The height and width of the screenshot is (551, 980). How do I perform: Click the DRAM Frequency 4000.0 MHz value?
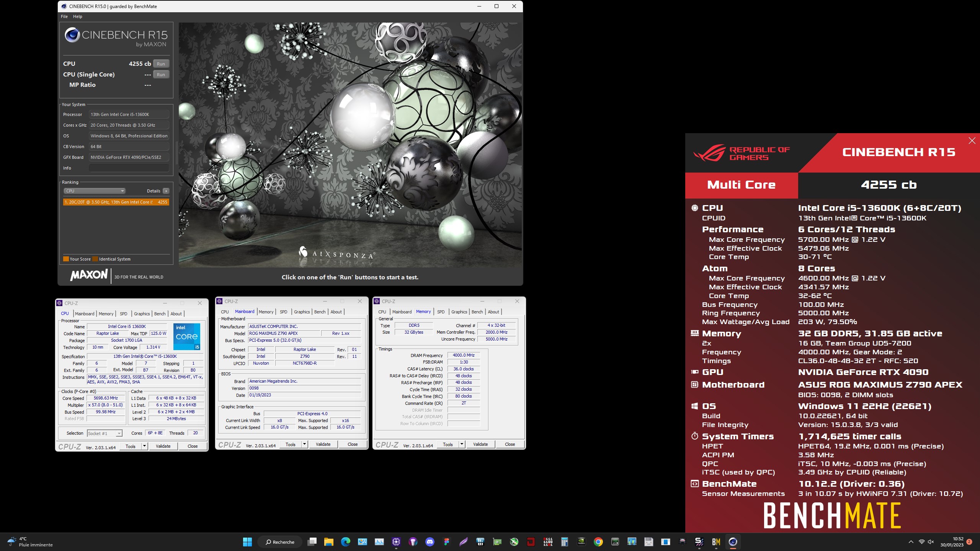point(464,355)
